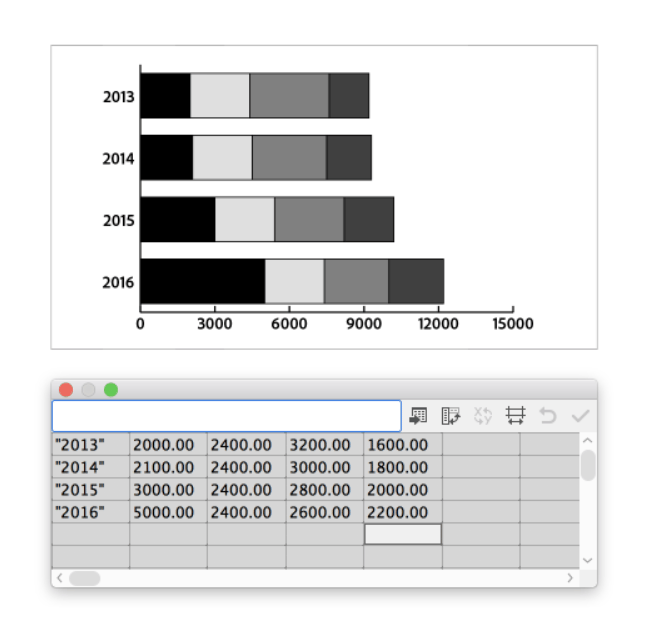Click the green zoom window button

pos(111,390)
